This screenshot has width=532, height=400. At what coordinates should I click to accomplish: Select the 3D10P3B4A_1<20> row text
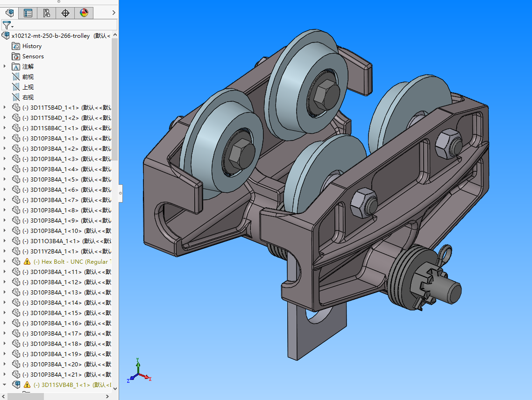click(x=66, y=364)
